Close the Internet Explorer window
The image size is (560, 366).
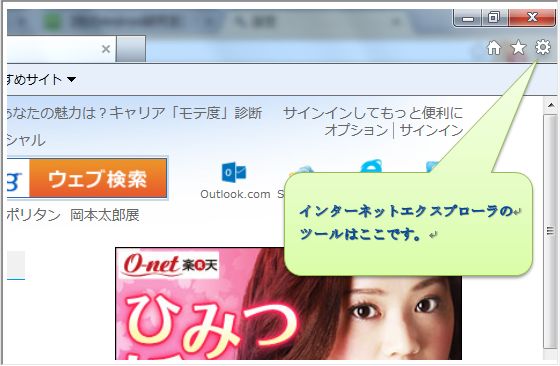(x=532, y=17)
